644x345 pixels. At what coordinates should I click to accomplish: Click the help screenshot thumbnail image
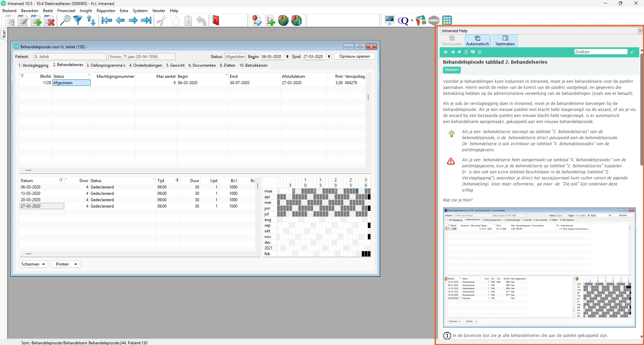539,267
